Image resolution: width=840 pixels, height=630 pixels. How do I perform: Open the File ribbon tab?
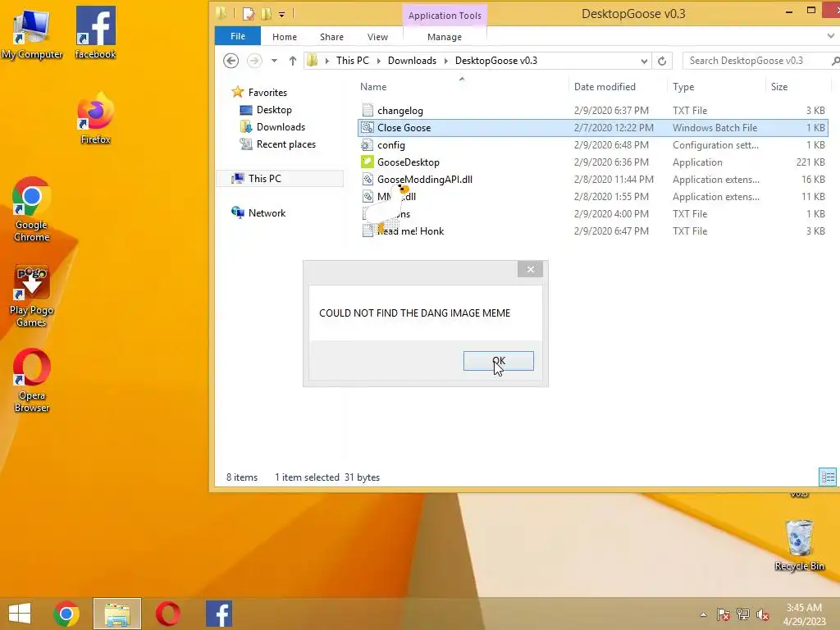point(238,36)
